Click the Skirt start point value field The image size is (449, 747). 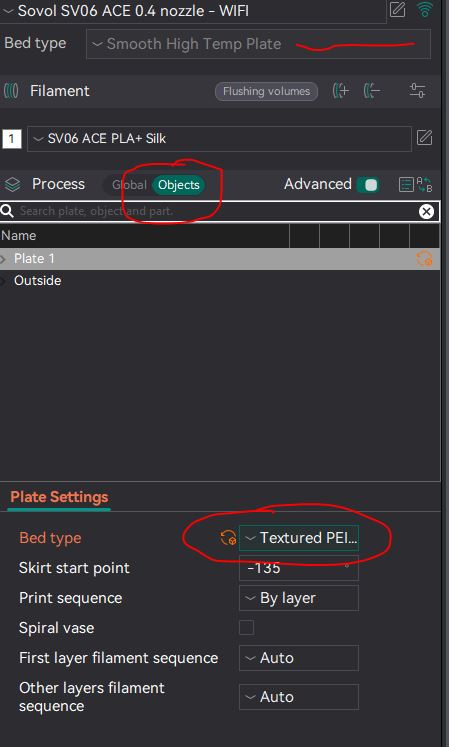tap(299, 568)
